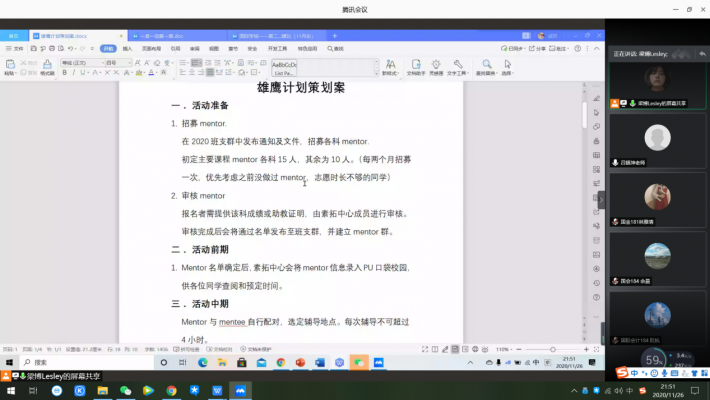Click the web layout globe icon in status bar

(x=475, y=349)
